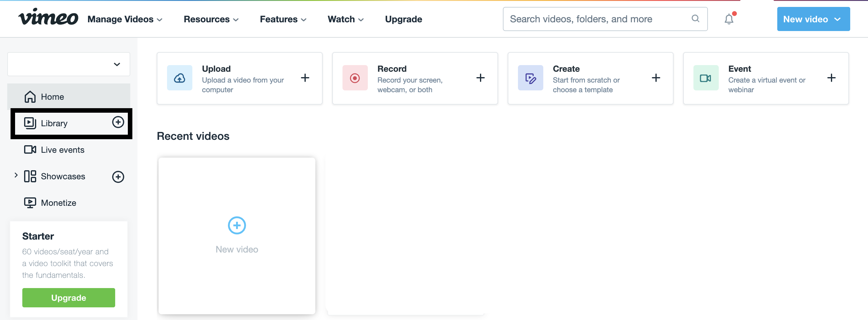Click 'Record your screen, webcam, or both' text
Screen dimensions: 868x320
pyautogui.click(x=410, y=85)
